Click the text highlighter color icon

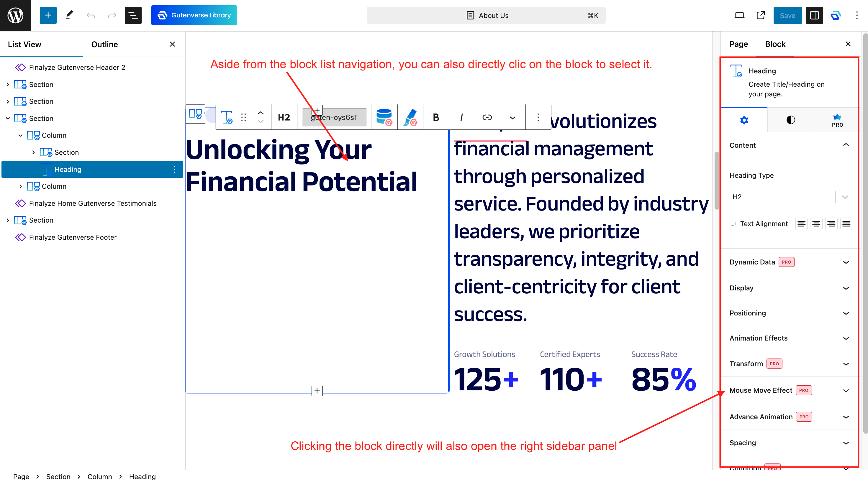pos(410,117)
